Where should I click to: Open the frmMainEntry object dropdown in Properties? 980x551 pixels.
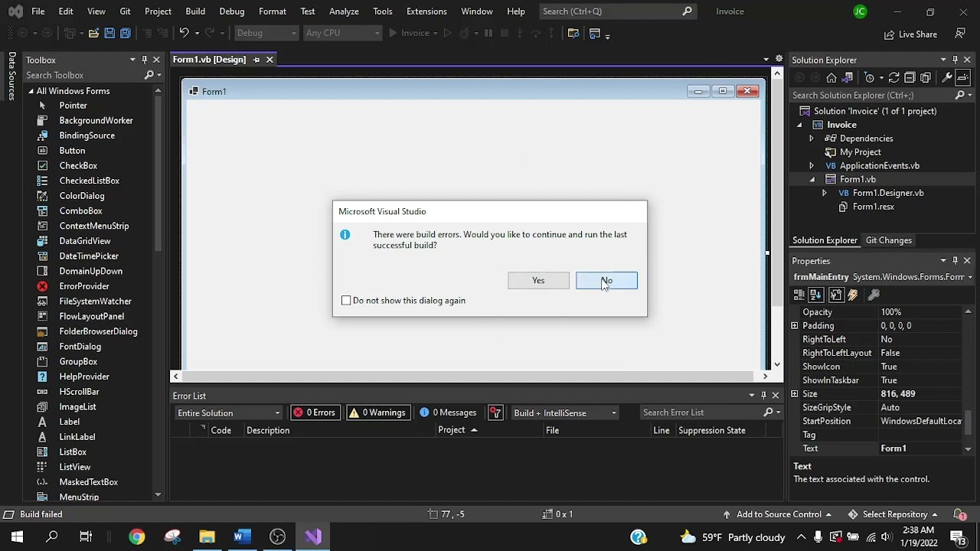click(x=970, y=277)
